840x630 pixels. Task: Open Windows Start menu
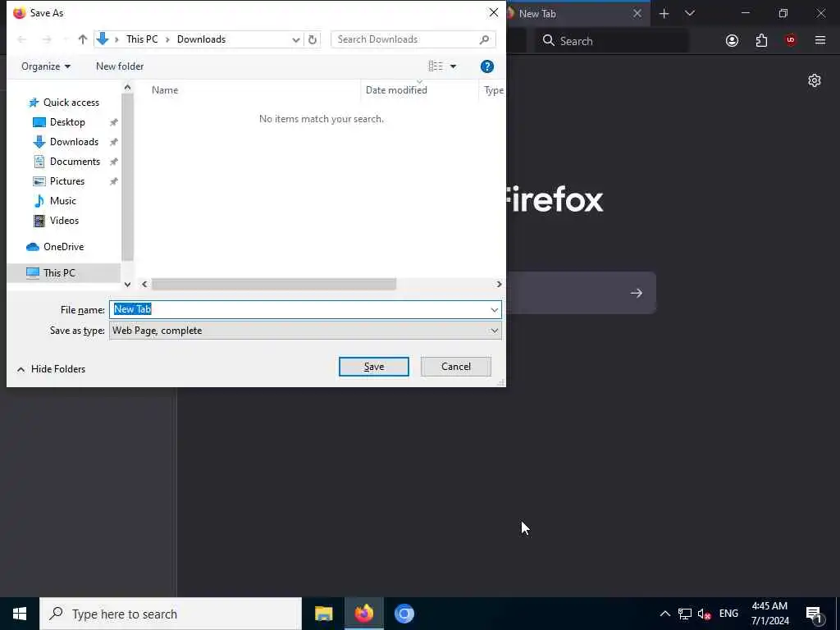[x=20, y=614]
